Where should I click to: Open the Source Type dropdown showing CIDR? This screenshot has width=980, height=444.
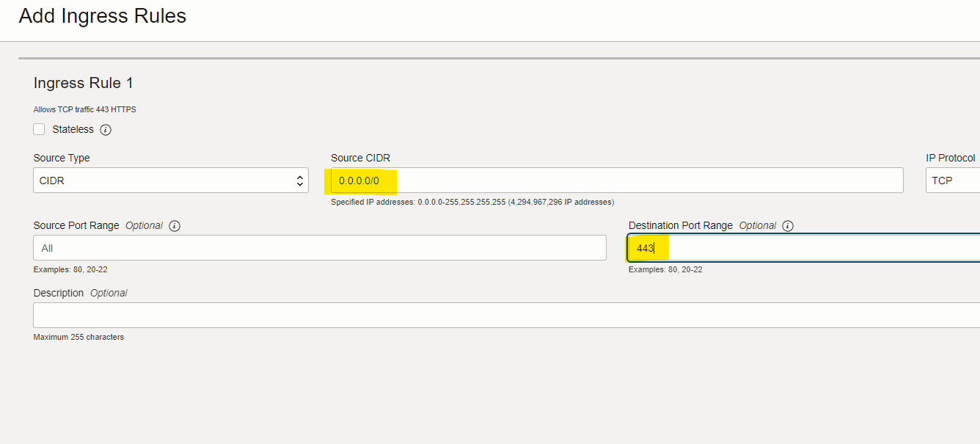(x=170, y=180)
